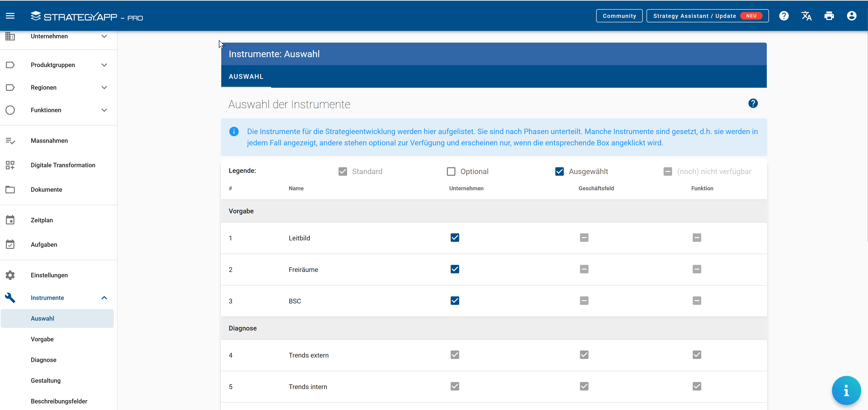The height and width of the screenshot is (410, 868).
Task: Expand the Funktionen chevron
Action: pyautogui.click(x=104, y=110)
